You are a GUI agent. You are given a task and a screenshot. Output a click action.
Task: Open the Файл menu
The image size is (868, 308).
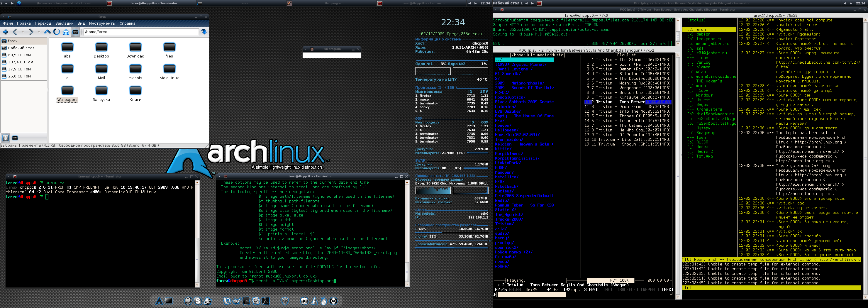[8, 23]
